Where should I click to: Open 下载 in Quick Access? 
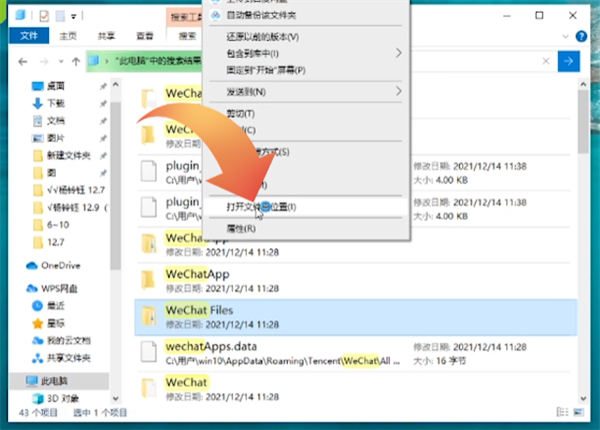click(56, 103)
